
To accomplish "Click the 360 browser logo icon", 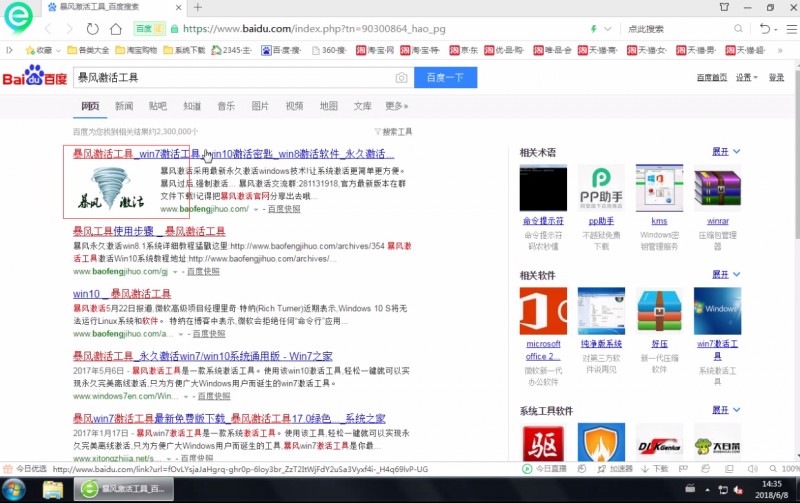I will (18, 17).
